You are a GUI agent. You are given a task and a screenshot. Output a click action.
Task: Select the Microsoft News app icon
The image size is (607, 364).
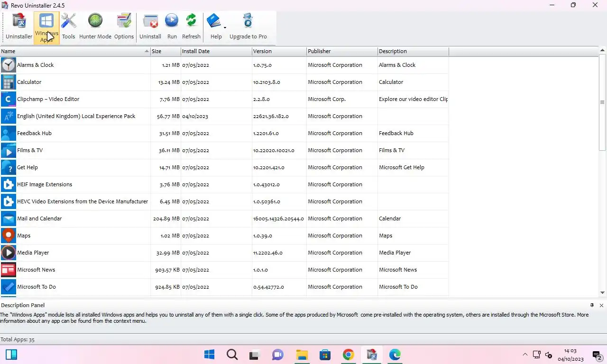pyautogui.click(x=8, y=270)
